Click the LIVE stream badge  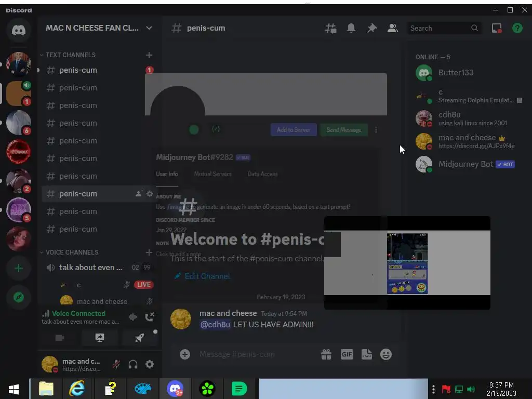coord(143,285)
